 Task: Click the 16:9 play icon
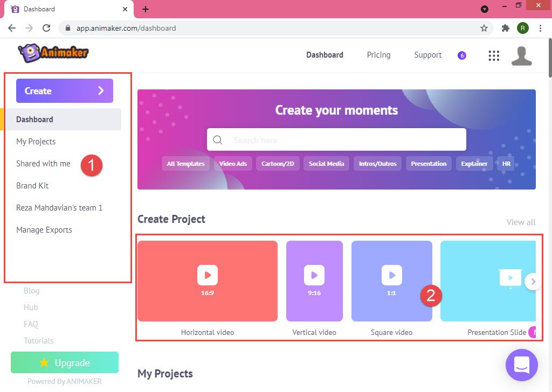pyautogui.click(x=208, y=275)
